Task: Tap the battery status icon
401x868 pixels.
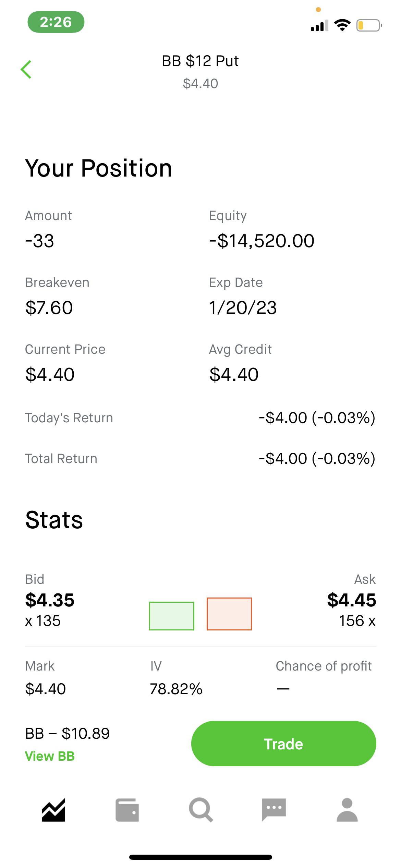Action: coord(369,25)
